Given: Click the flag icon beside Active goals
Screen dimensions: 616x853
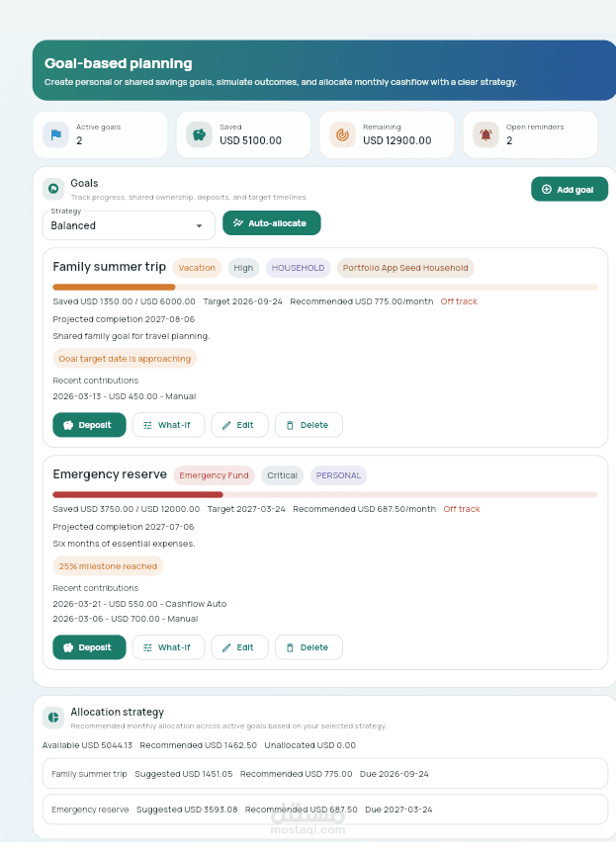Looking at the screenshot, I should (x=55, y=134).
